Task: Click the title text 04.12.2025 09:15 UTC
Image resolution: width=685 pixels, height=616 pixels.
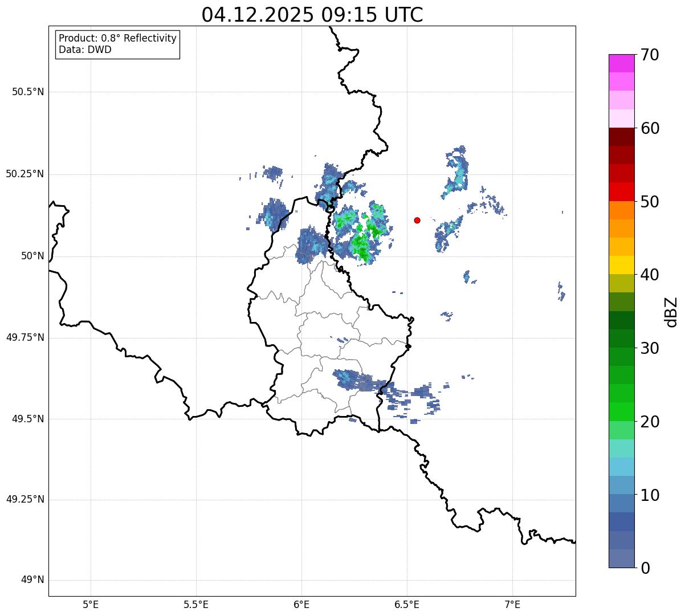Action: [x=312, y=15]
